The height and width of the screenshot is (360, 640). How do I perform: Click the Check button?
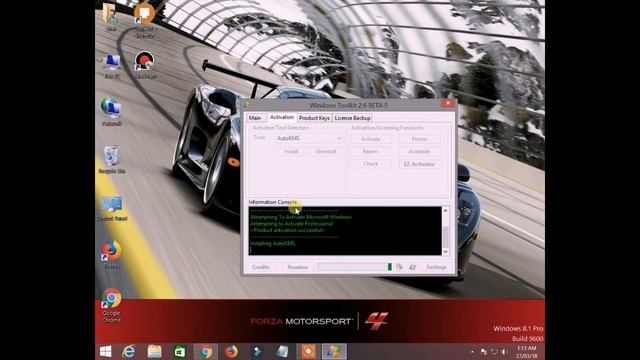(x=371, y=164)
